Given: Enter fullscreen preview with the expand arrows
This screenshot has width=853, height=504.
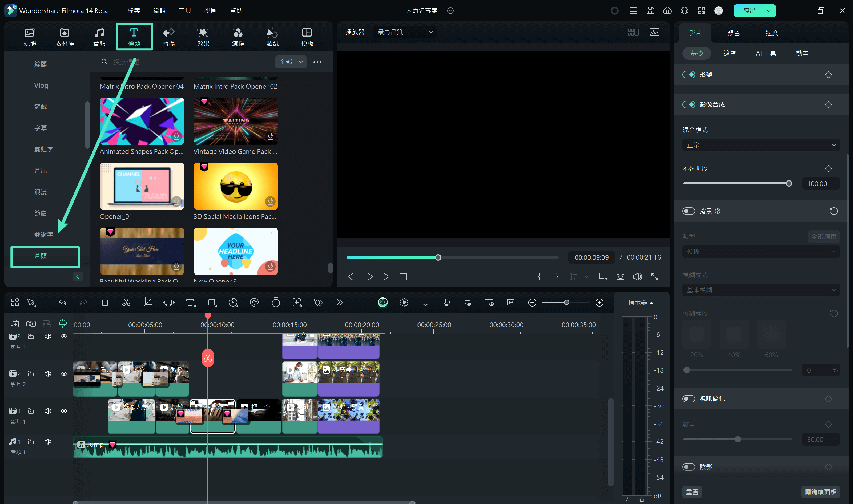Looking at the screenshot, I should click(654, 276).
